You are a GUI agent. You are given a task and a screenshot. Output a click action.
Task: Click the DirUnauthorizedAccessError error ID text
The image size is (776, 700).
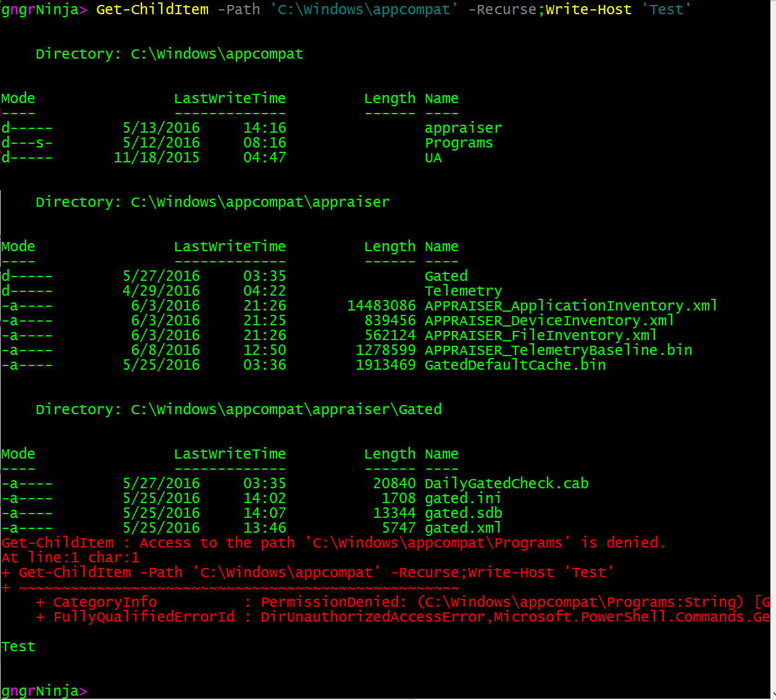[373, 617]
